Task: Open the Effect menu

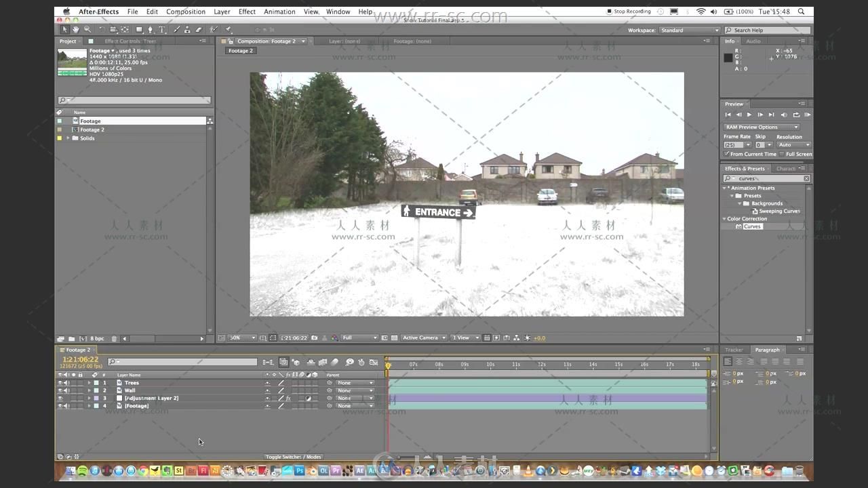Action: coord(247,12)
